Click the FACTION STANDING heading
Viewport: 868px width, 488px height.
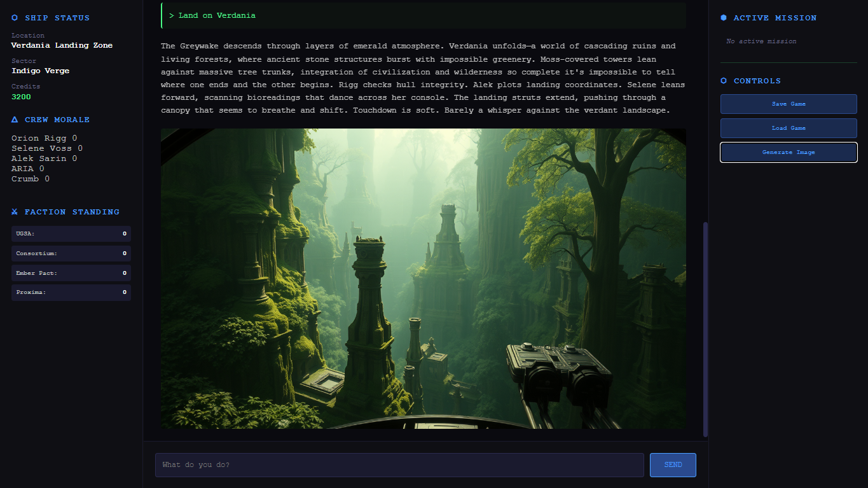coord(72,212)
